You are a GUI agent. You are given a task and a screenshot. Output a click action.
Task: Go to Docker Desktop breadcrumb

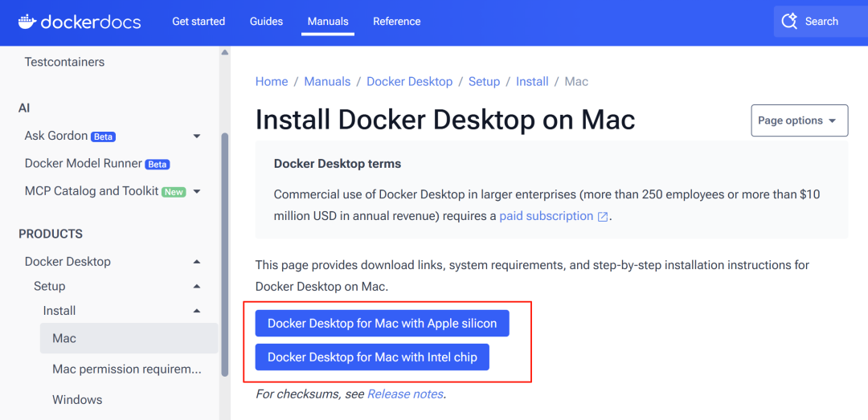point(410,82)
